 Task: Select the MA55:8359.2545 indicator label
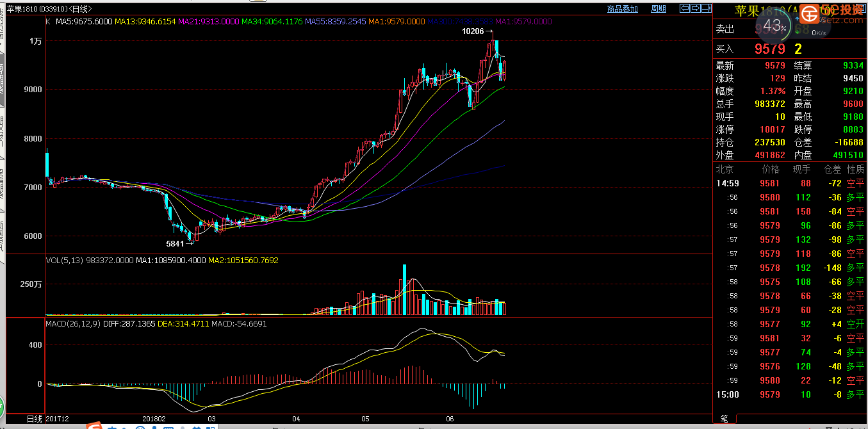[x=335, y=21]
